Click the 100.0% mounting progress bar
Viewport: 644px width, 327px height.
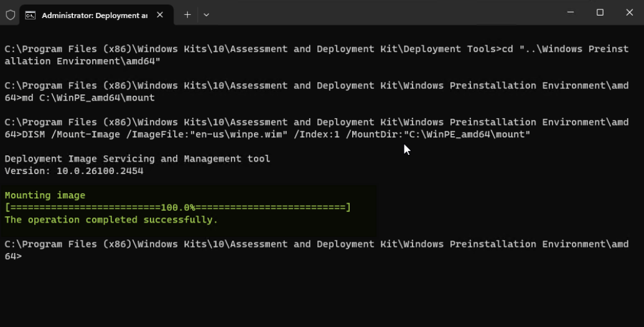pyautogui.click(x=177, y=208)
